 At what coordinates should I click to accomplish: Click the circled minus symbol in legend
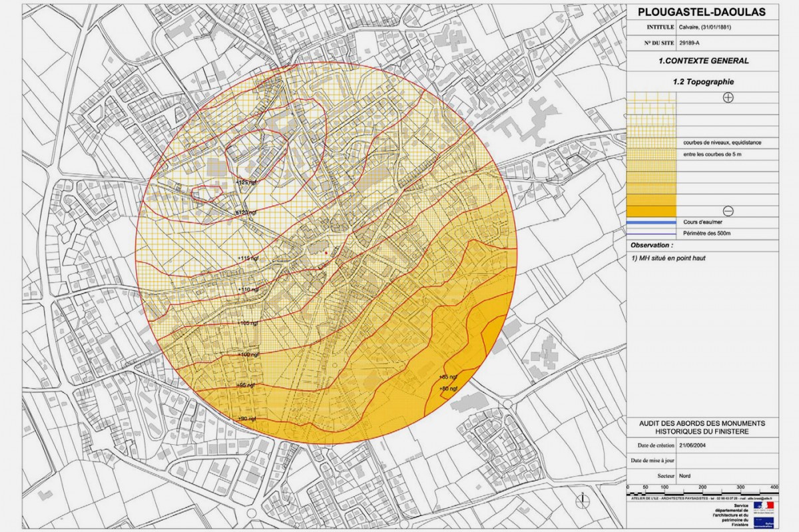(x=728, y=210)
